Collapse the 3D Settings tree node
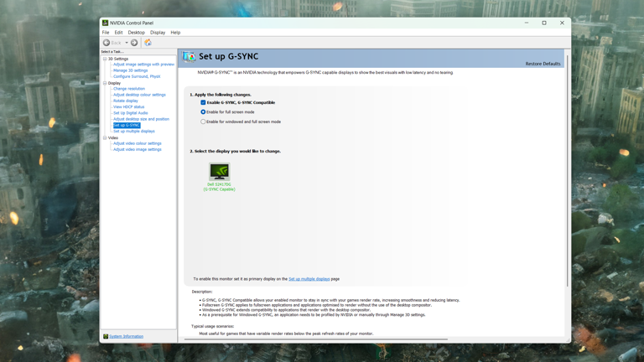This screenshot has width=644, height=362. [105, 59]
